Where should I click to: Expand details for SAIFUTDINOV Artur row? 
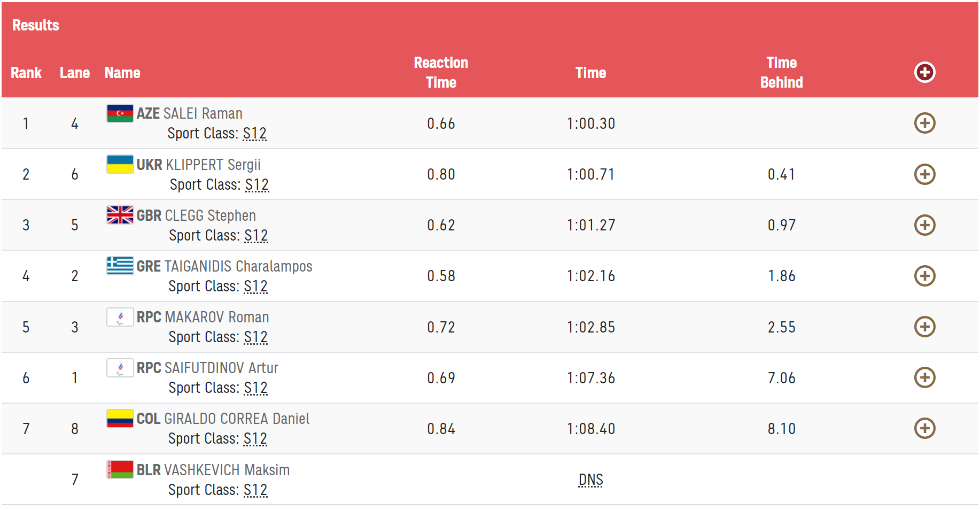(924, 377)
